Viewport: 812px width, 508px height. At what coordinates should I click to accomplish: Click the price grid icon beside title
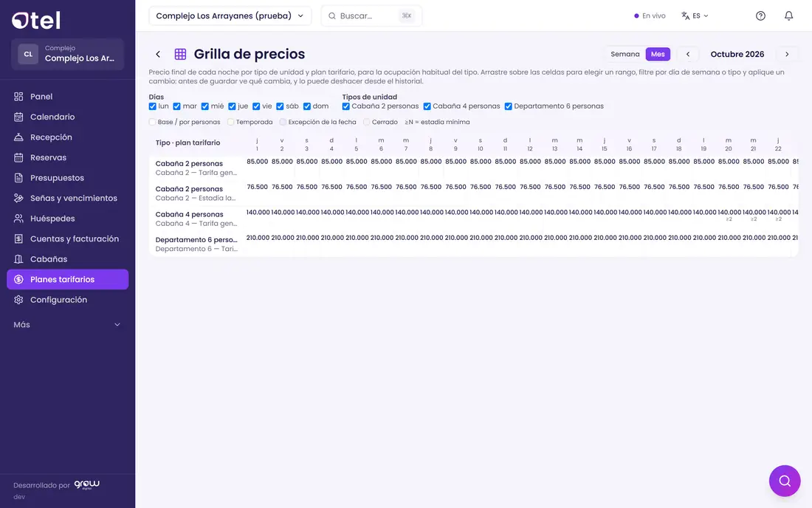(x=180, y=54)
